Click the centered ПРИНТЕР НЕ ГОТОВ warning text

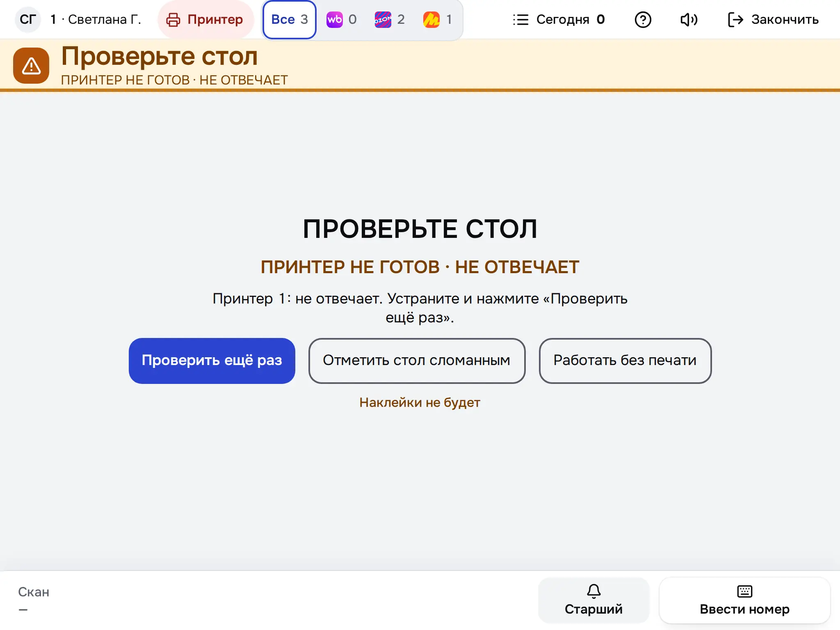tap(420, 267)
